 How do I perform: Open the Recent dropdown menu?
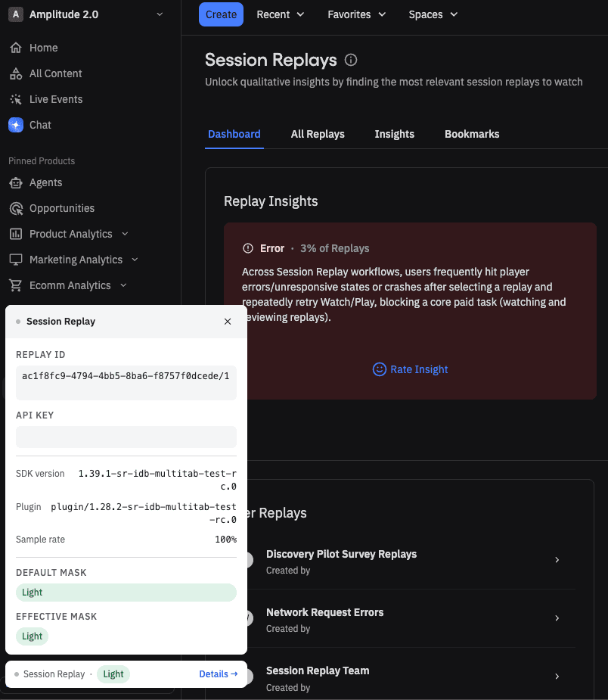[280, 14]
